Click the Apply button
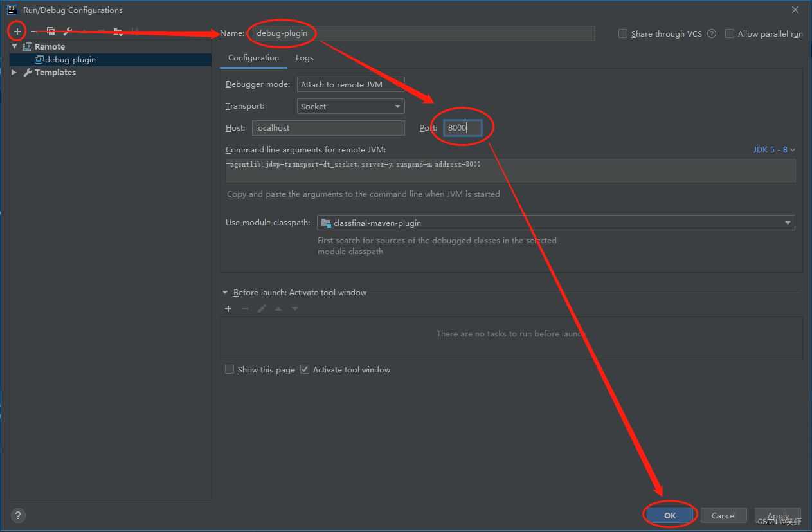This screenshot has width=812, height=532. [778, 515]
